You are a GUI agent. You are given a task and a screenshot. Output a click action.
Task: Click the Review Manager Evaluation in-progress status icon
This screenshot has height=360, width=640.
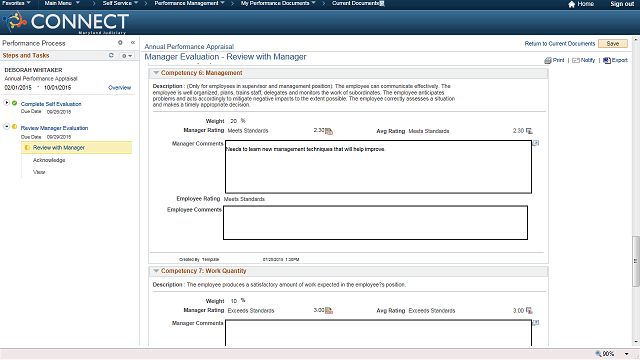[15, 127]
